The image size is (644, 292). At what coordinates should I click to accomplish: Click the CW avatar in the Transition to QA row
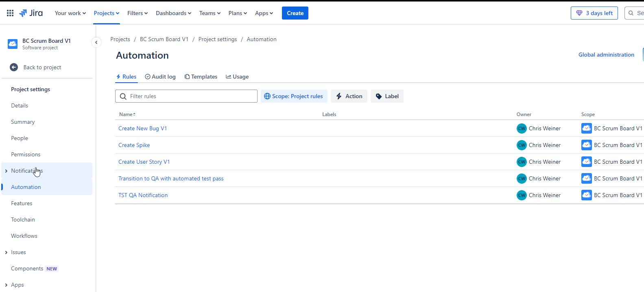522,178
